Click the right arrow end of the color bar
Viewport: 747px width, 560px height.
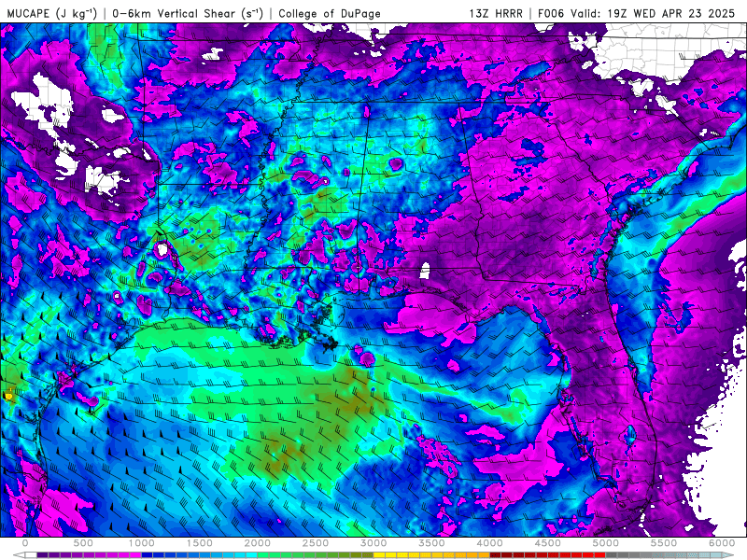(x=728, y=554)
